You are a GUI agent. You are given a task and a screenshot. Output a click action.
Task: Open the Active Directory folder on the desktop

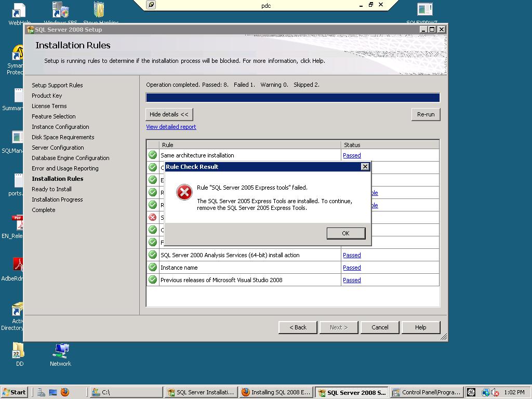tap(16, 309)
